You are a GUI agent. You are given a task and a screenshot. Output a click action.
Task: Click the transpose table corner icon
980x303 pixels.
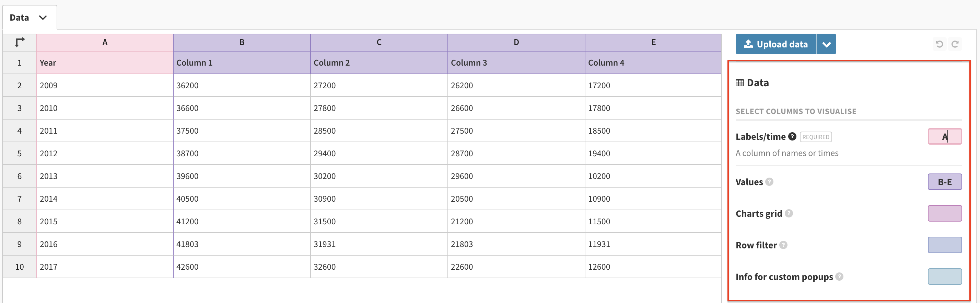20,42
